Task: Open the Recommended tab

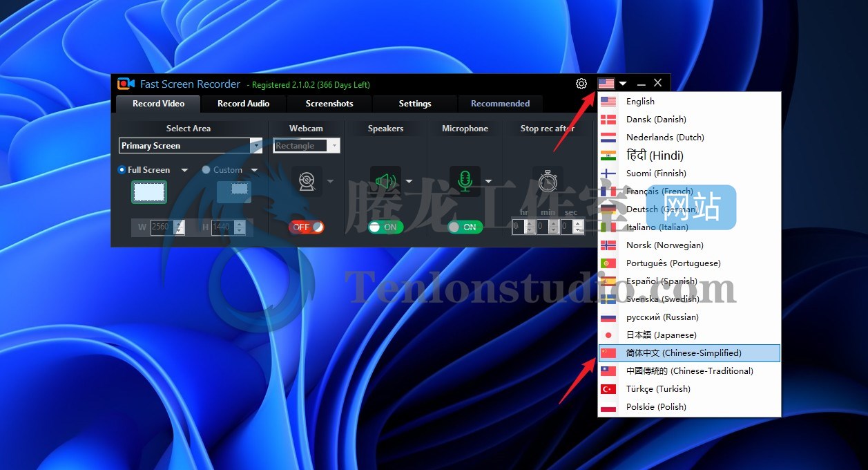Action: pos(501,104)
